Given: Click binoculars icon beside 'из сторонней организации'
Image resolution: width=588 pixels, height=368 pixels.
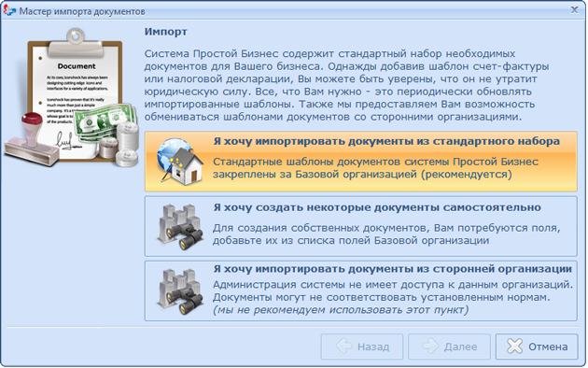Looking at the screenshot, I should tap(180, 291).
